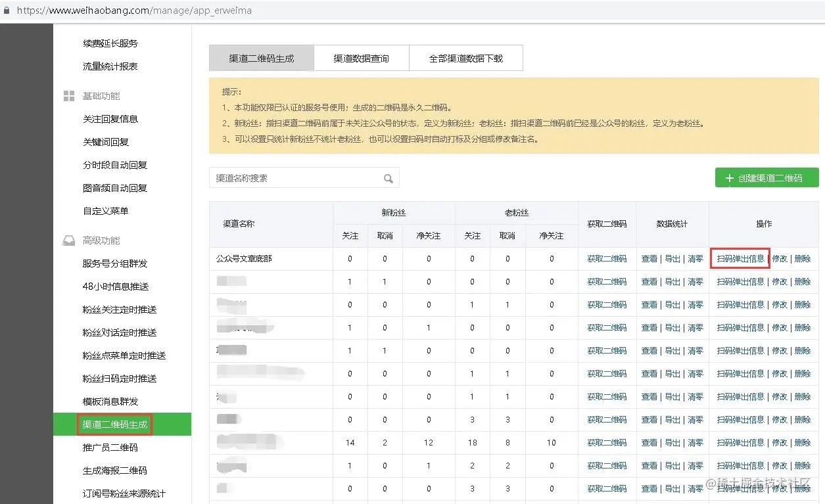Open 扫码弹出信息 for the first channel
This screenshot has height=504, width=825.
739,258
